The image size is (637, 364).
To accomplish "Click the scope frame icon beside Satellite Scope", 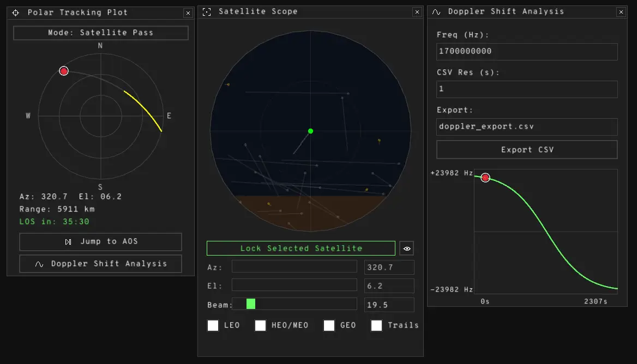I will point(207,12).
